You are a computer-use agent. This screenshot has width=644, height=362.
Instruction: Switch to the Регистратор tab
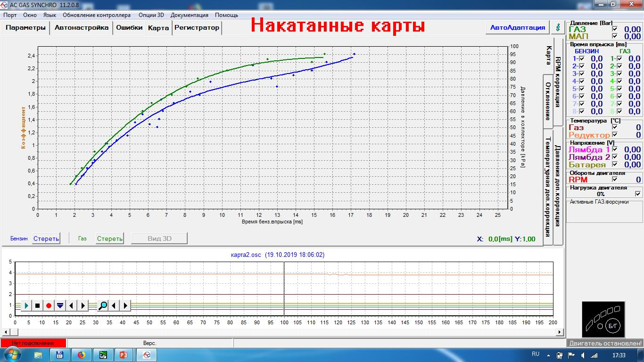coord(197,27)
